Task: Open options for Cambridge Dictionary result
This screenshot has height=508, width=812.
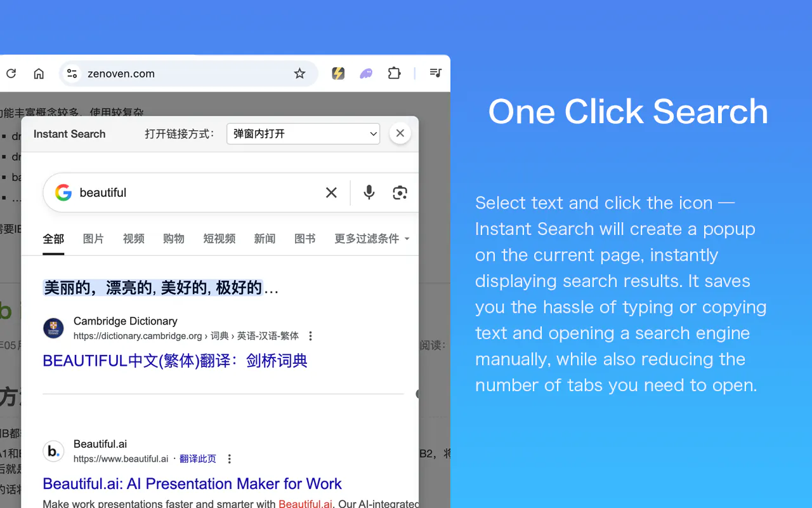Action: 310,336
